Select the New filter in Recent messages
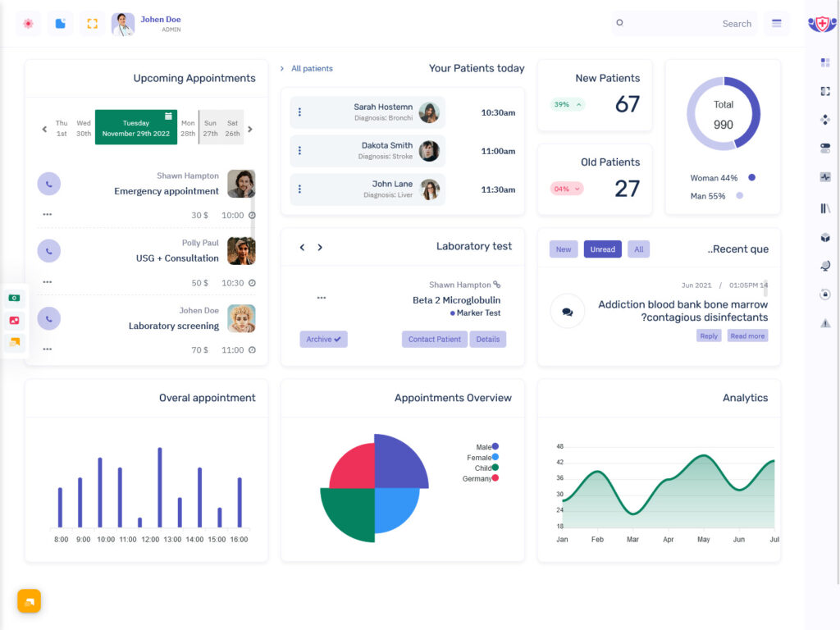Image resolution: width=840 pixels, height=630 pixels. (564, 249)
